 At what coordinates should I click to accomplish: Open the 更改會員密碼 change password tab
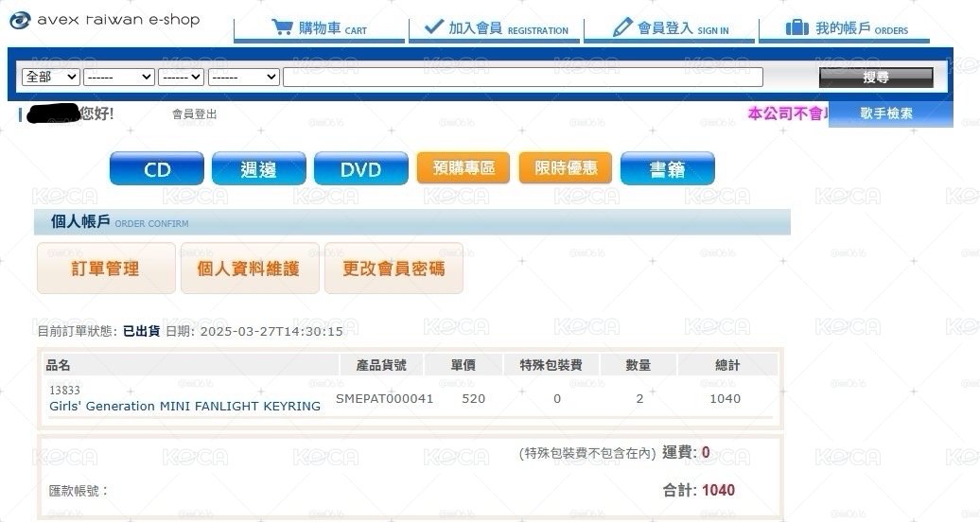click(x=394, y=269)
